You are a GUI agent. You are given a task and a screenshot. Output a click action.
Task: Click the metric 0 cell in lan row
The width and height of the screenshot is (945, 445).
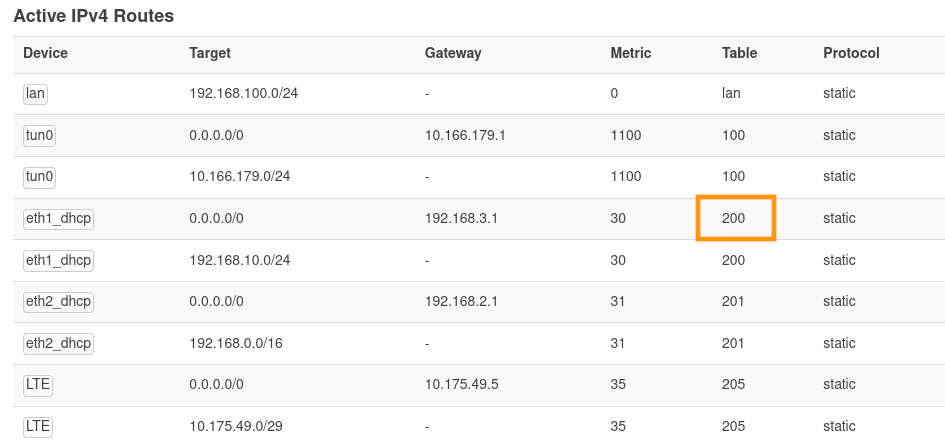614,93
